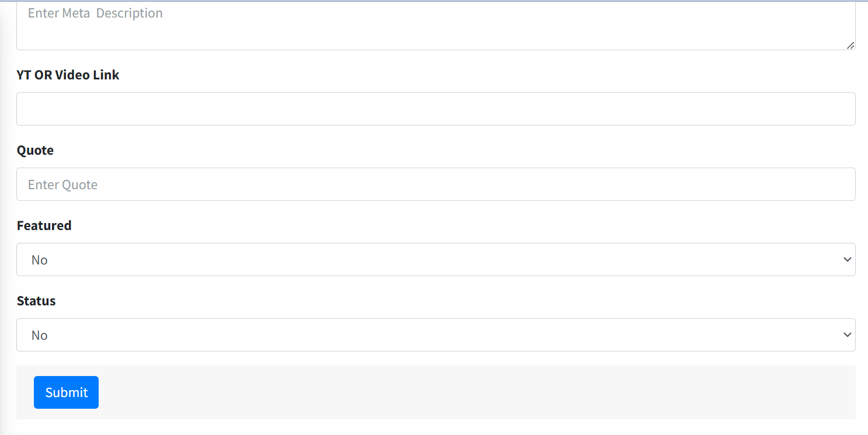Focus the Quote input field
Screen dimensions: 868x435
point(435,185)
